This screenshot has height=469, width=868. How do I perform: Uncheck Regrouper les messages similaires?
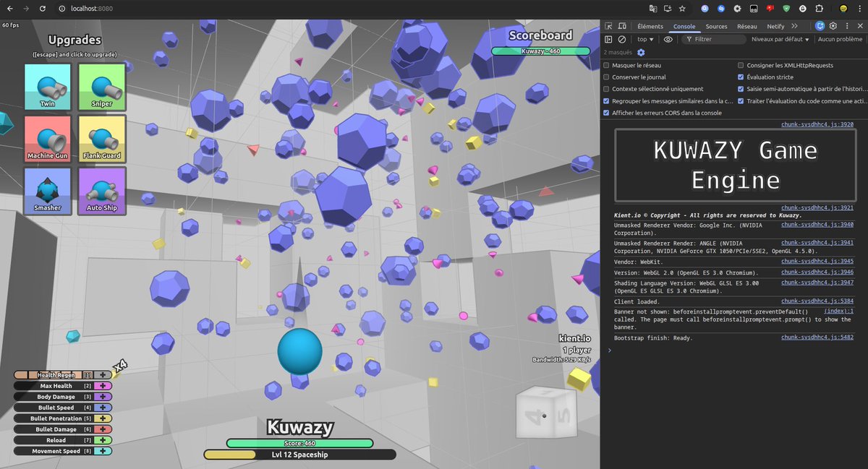[606, 101]
